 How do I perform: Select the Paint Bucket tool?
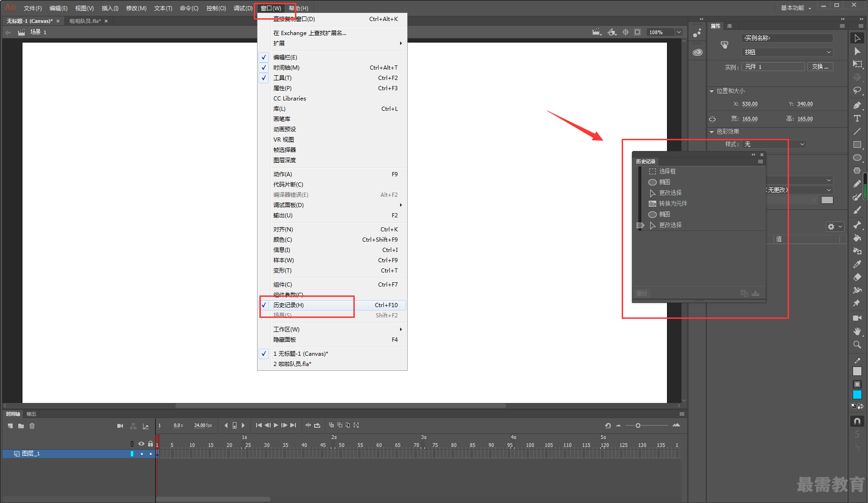tap(857, 238)
